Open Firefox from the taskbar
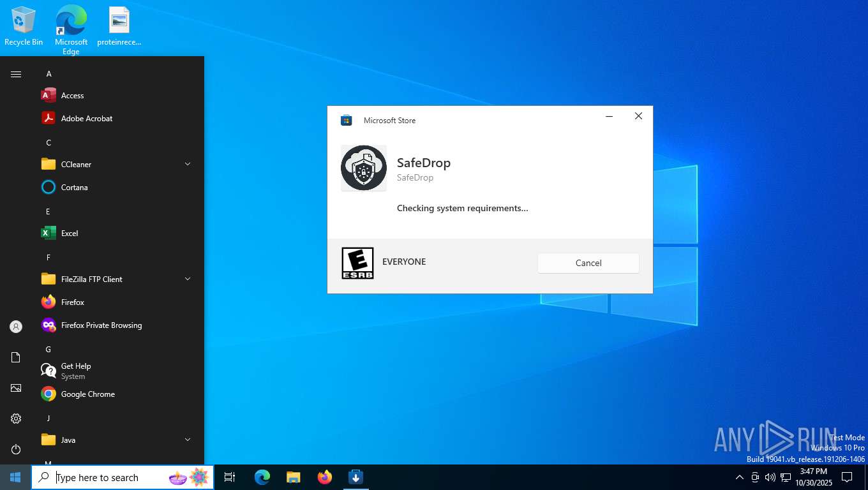The width and height of the screenshot is (868, 490). 325,477
